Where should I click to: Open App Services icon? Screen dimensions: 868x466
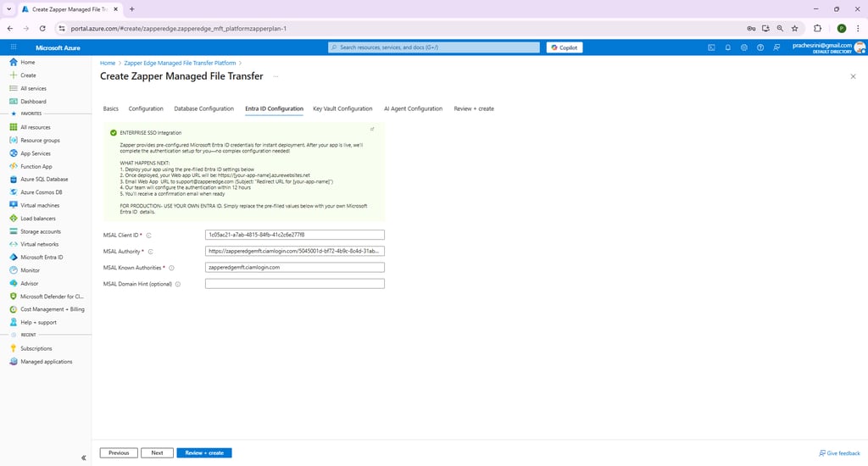coord(14,153)
